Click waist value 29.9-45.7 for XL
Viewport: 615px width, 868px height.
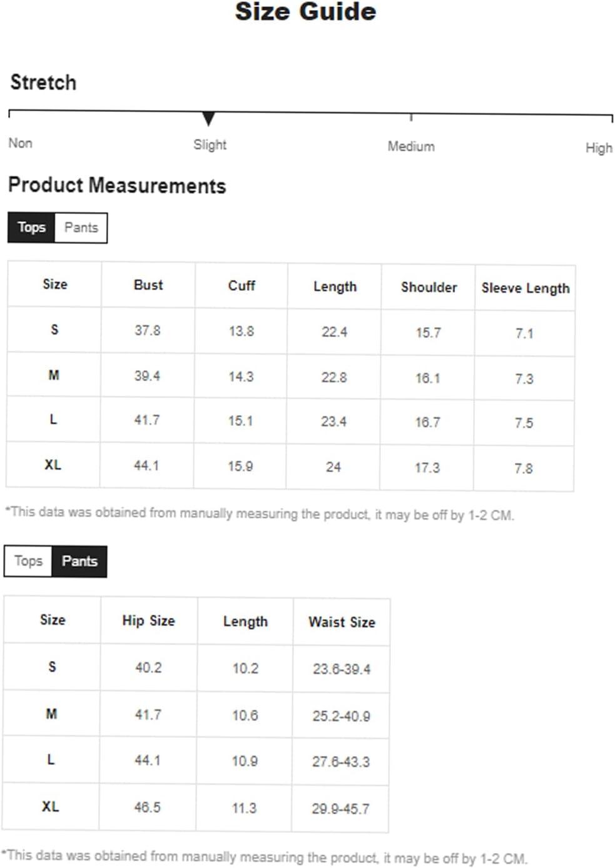(x=341, y=809)
